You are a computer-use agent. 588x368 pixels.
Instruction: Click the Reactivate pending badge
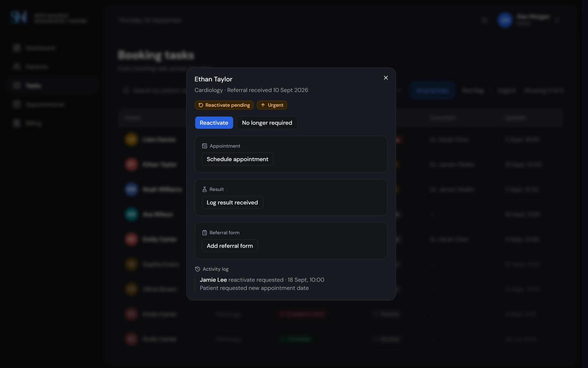tap(224, 105)
